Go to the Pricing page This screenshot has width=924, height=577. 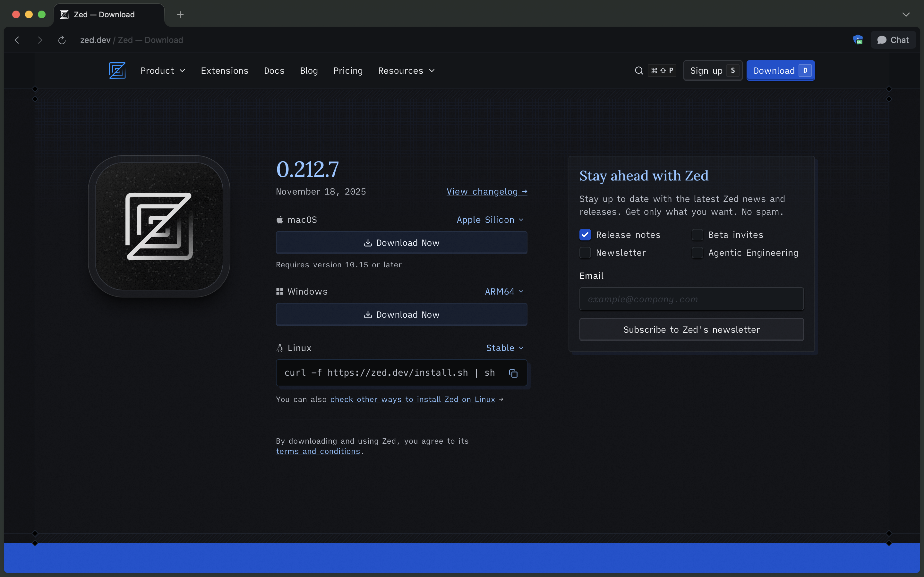pyautogui.click(x=347, y=71)
